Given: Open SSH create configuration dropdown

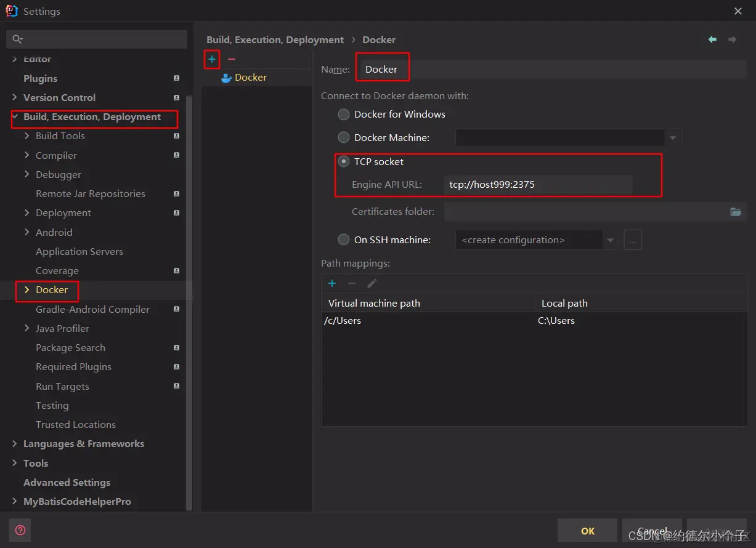Looking at the screenshot, I should tap(610, 240).
